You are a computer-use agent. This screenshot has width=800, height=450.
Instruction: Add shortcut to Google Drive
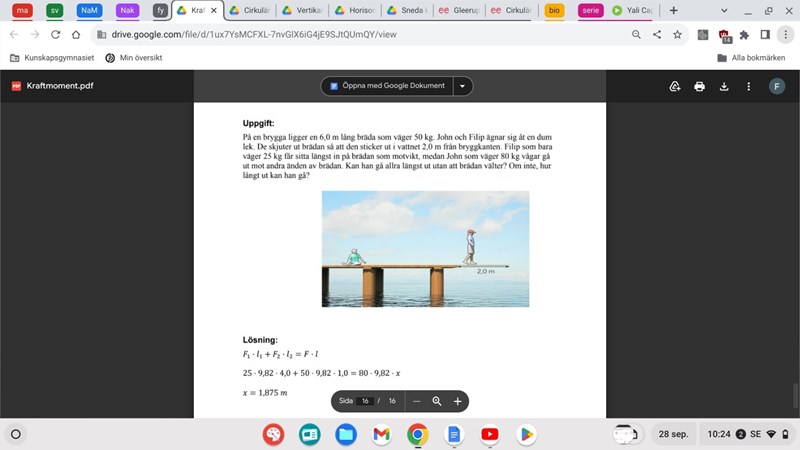coord(675,86)
